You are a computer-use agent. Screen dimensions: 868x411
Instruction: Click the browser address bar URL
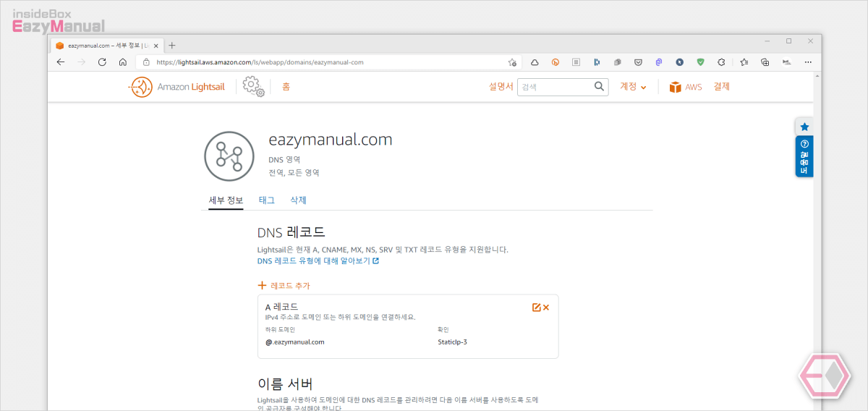click(x=260, y=62)
